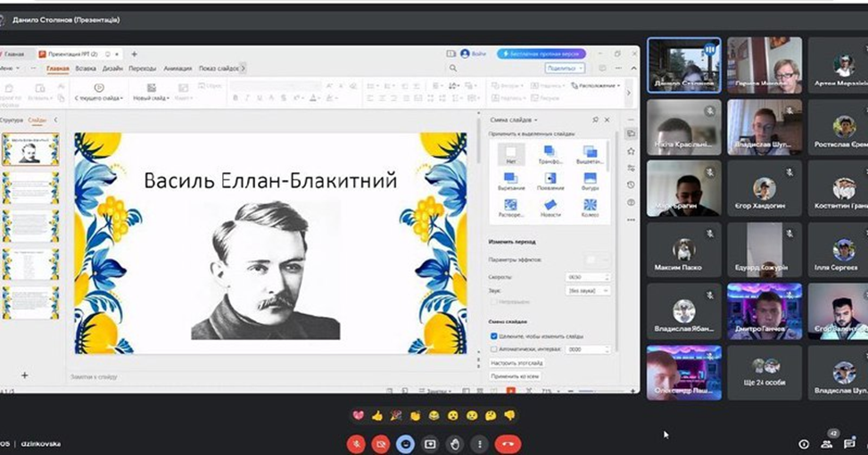This screenshot has height=455, width=868.
Task: Click the free trial version banner
Action: coord(541,54)
